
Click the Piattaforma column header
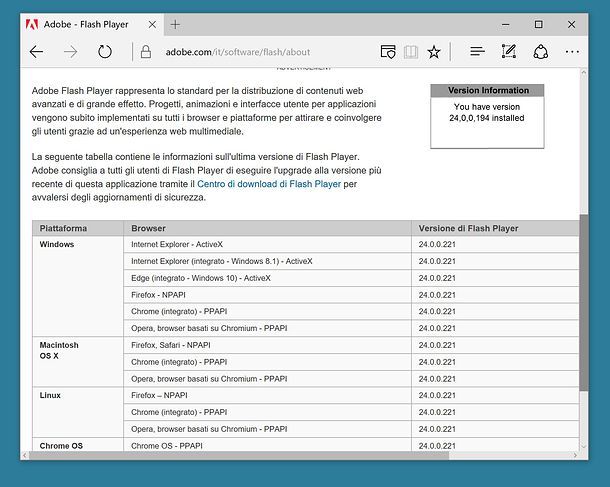pyautogui.click(x=78, y=228)
